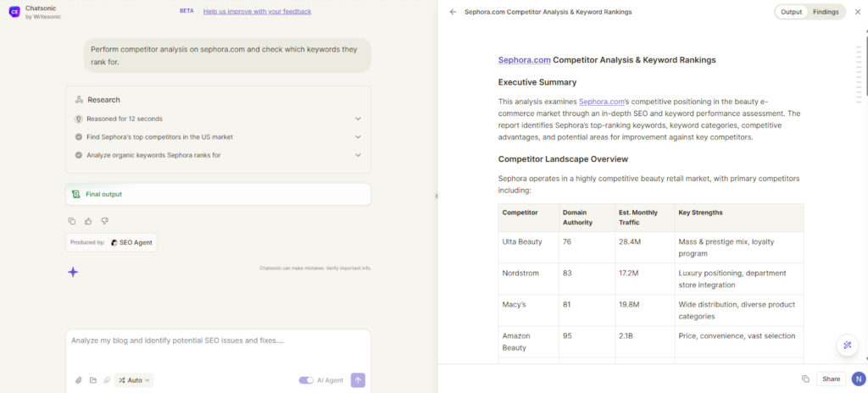
Task: Give the response a thumbs up
Action: (88, 221)
